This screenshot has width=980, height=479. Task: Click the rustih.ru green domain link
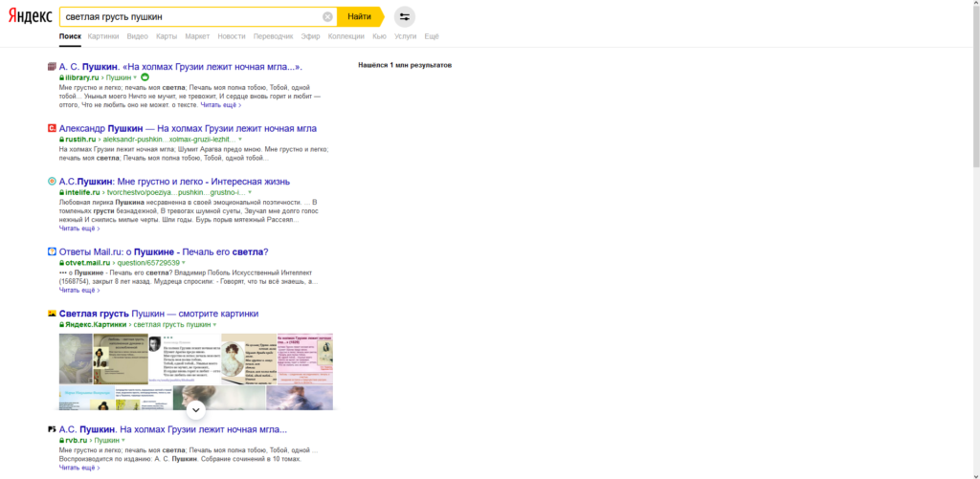[x=80, y=140]
